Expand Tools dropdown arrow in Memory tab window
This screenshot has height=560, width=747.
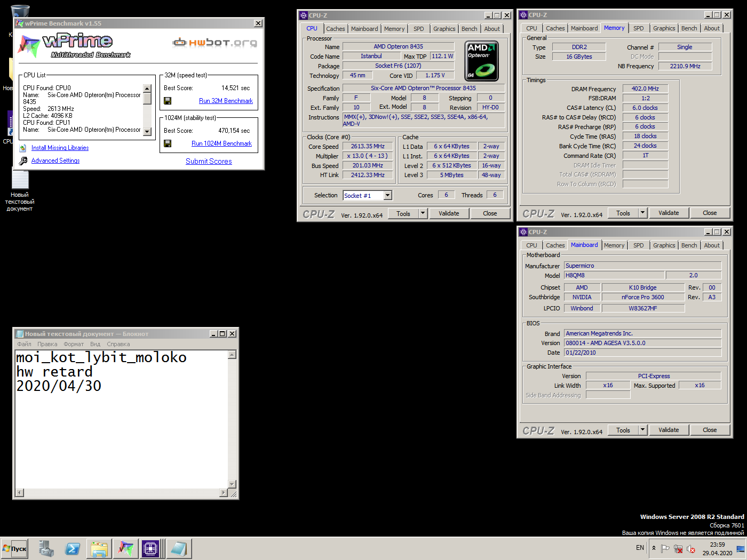coord(642,213)
